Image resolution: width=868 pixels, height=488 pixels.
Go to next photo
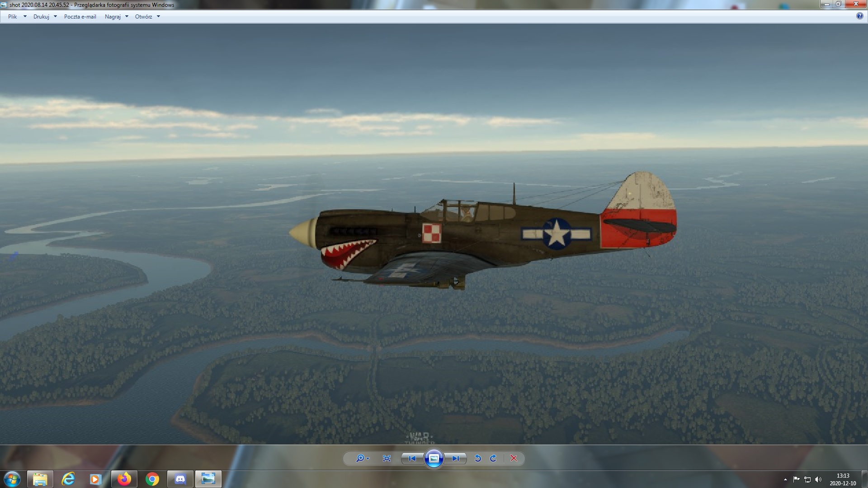455,458
